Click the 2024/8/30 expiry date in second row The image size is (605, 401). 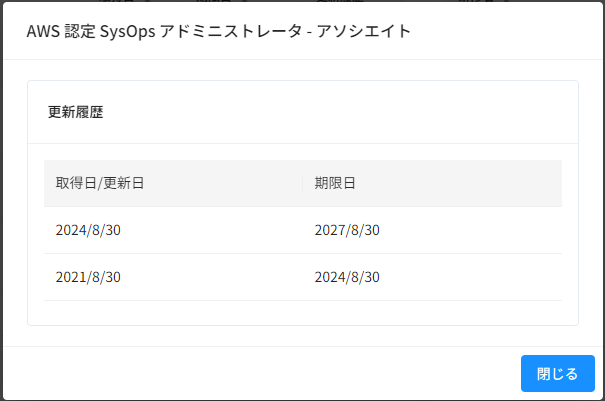coord(347,277)
